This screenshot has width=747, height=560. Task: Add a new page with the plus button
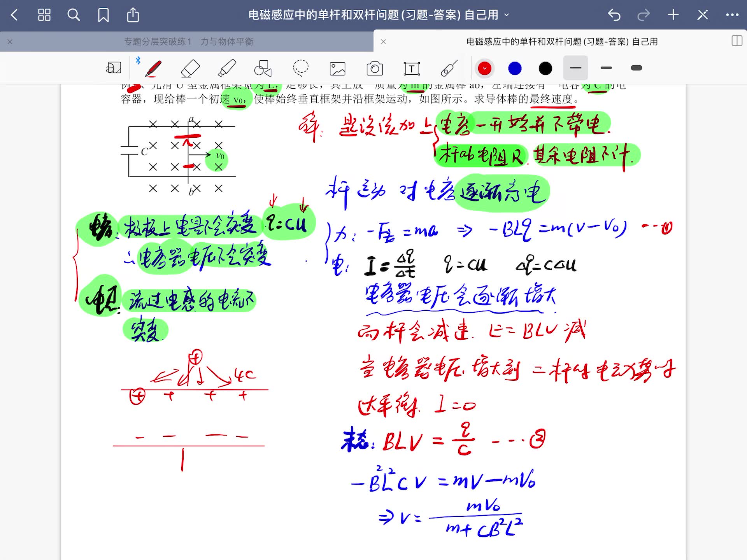click(x=673, y=15)
